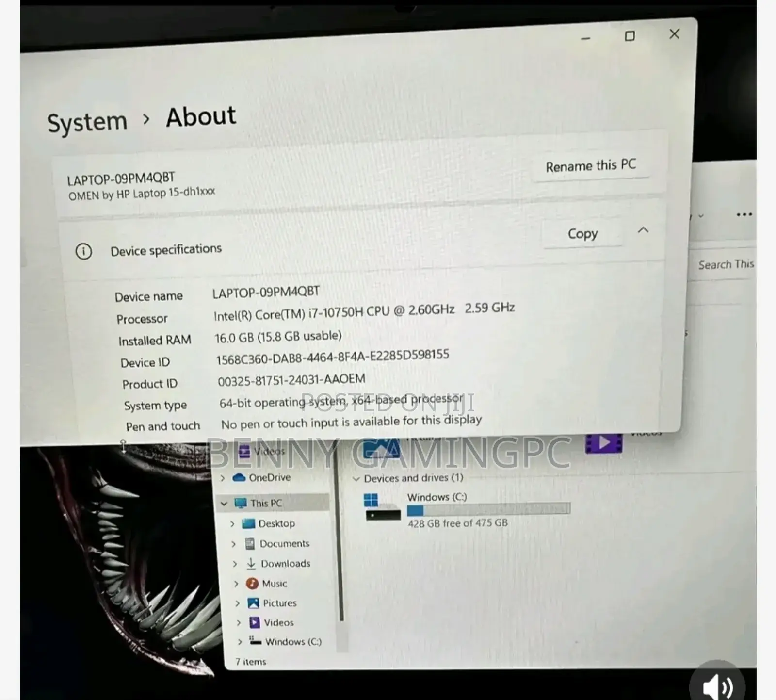Expand the Documents node chevron
This screenshot has height=700, width=776.
[233, 544]
